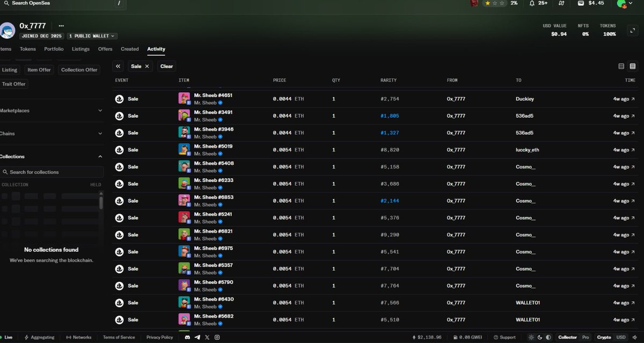Toggle the Collection Offer event filter

(79, 70)
